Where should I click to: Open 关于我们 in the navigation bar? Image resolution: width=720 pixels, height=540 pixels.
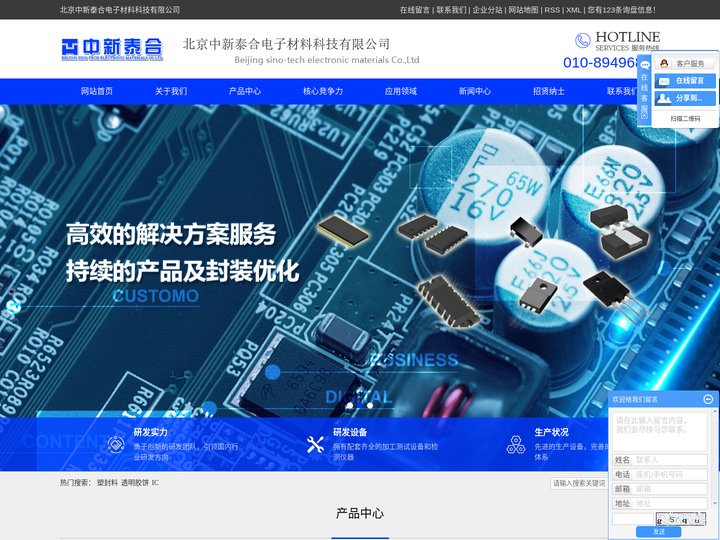click(x=171, y=91)
